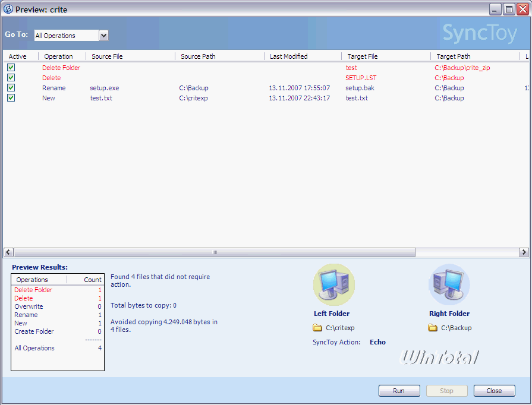Click the Rename operation cell in the table
532x405 pixels.
pyautogui.click(x=54, y=88)
